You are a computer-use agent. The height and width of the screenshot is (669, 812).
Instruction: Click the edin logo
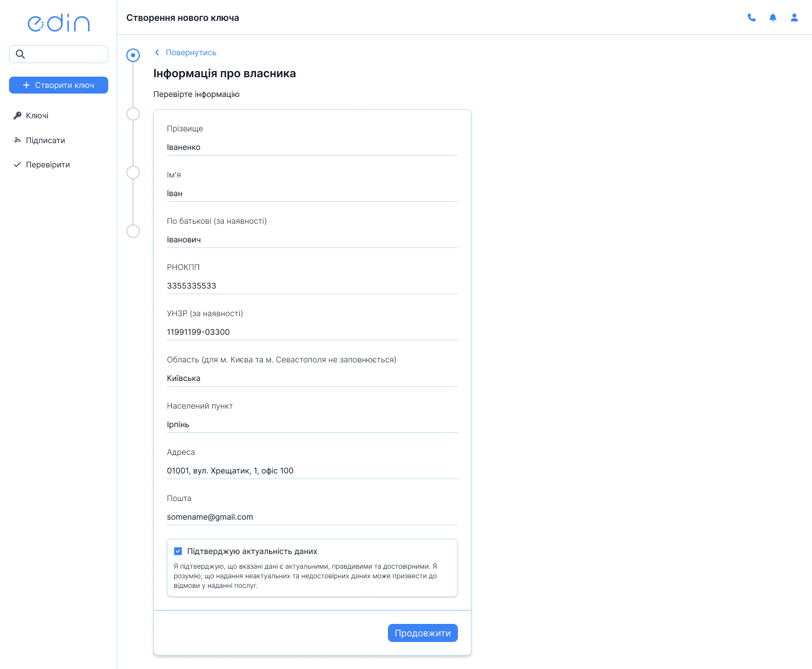click(59, 23)
